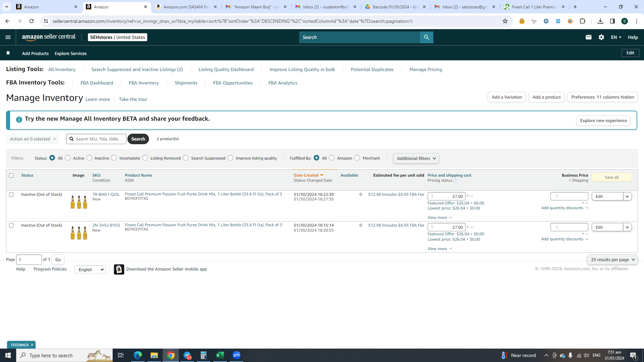Viewport: 644px width, 362px height.
Task: Open Microsoft Edge from the taskbar
Action: click(138, 355)
